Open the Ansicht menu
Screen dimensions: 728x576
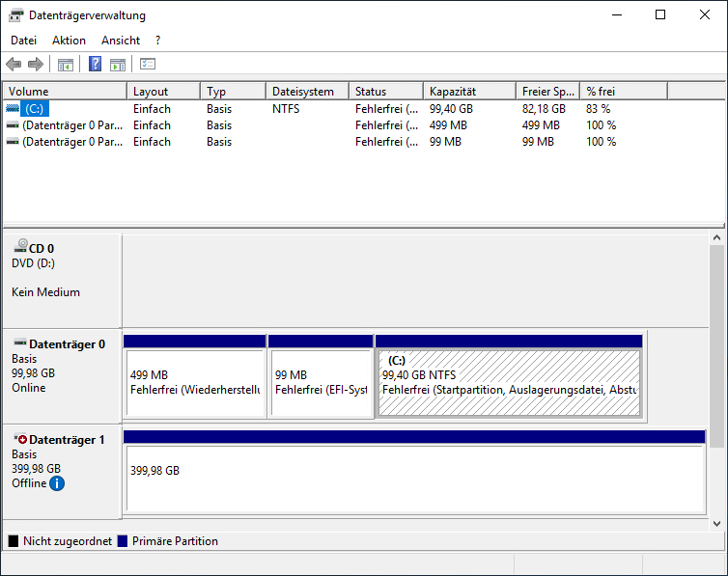pos(121,41)
